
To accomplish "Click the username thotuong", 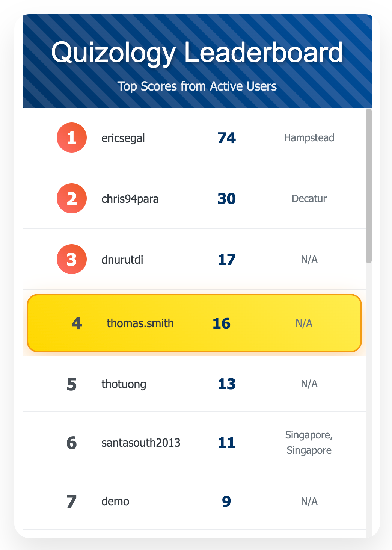I will [124, 384].
